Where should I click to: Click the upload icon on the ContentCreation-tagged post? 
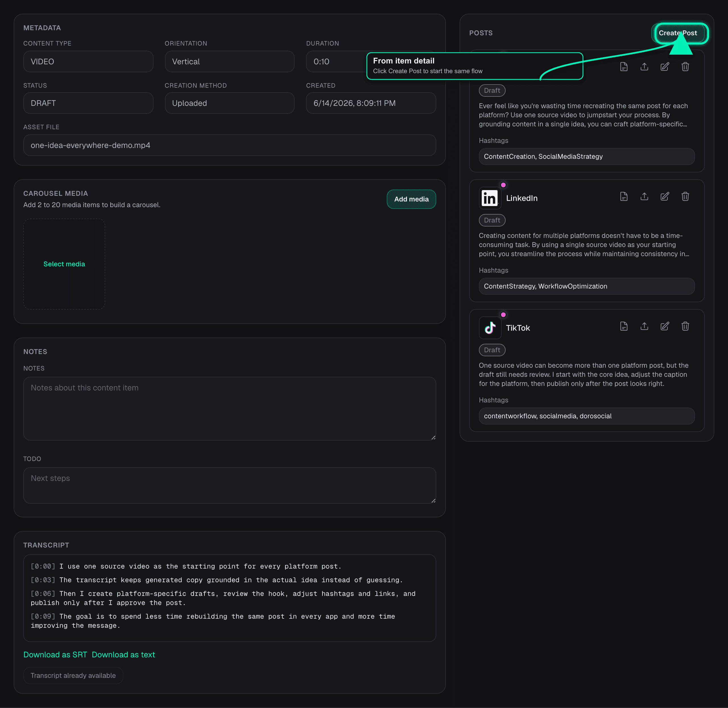pos(644,67)
